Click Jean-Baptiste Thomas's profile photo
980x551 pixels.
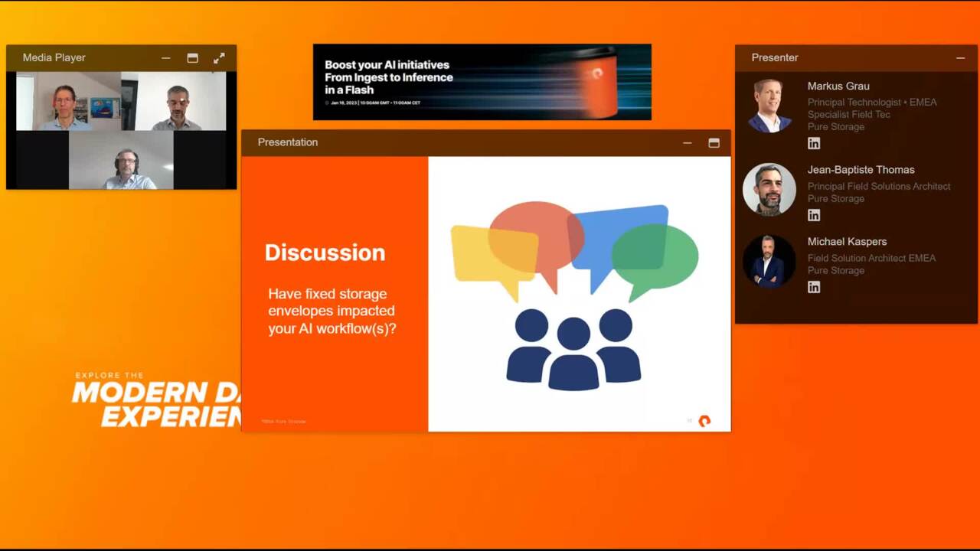pyautogui.click(x=769, y=189)
